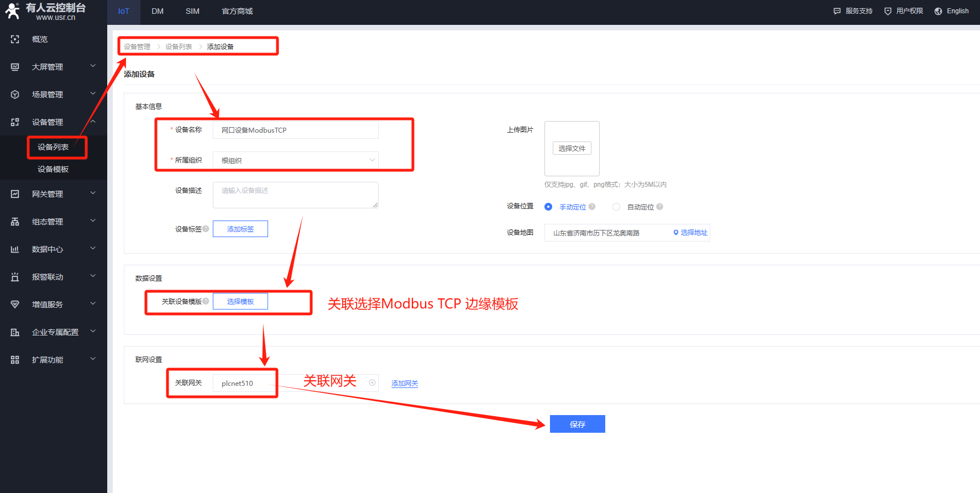
Task: Open 设备模板 in the sidebar submenu
Action: (x=53, y=169)
